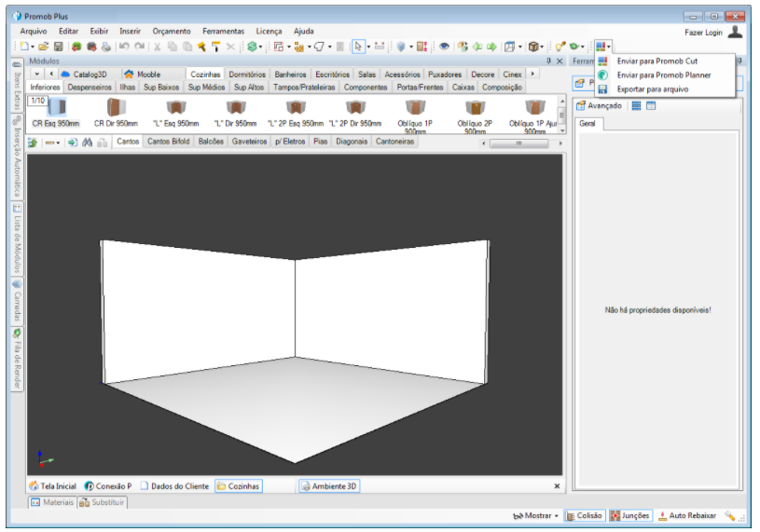Click the binoculars search icon

88,143
